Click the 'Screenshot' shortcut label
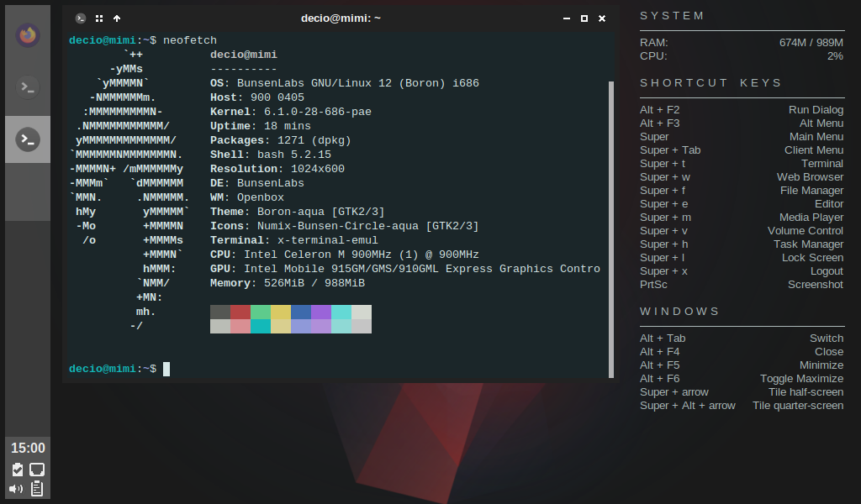 [816, 285]
